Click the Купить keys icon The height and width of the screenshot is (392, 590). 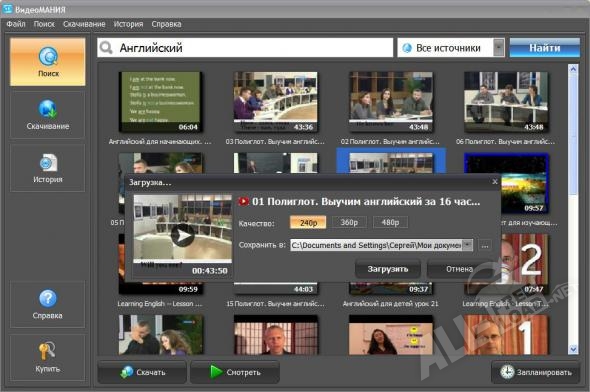[x=47, y=351]
